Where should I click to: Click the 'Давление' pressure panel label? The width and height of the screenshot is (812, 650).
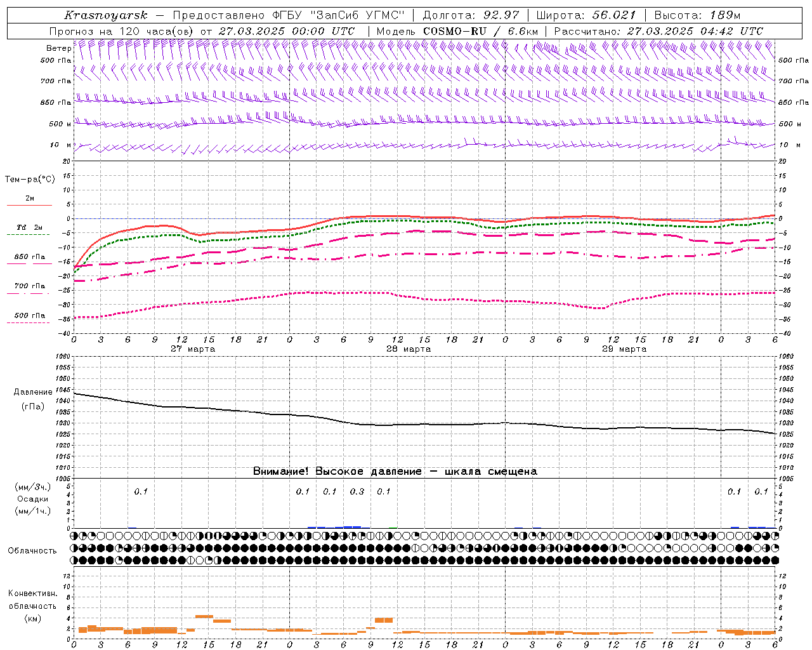tap(33, 392)
